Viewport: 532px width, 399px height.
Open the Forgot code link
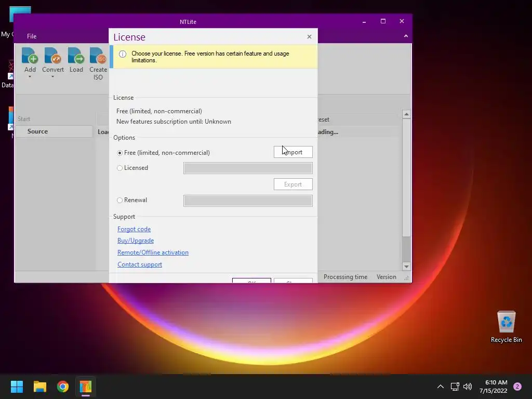coord(134,229)
